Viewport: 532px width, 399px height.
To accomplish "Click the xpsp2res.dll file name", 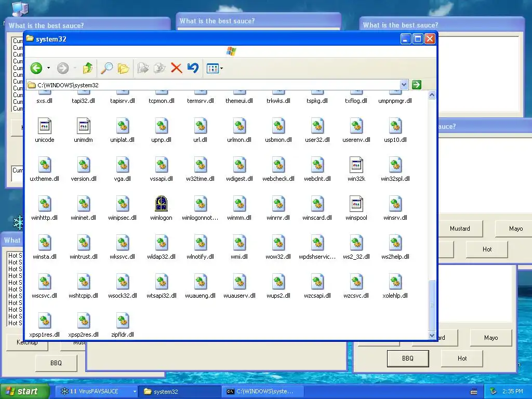I will click(x=84, y=335).
